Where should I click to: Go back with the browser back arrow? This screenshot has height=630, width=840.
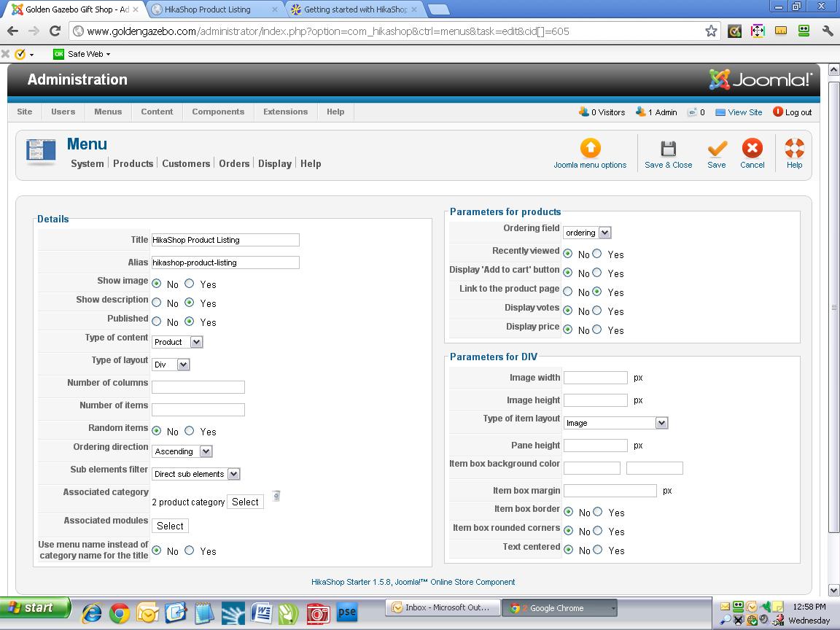click(13, 31)
